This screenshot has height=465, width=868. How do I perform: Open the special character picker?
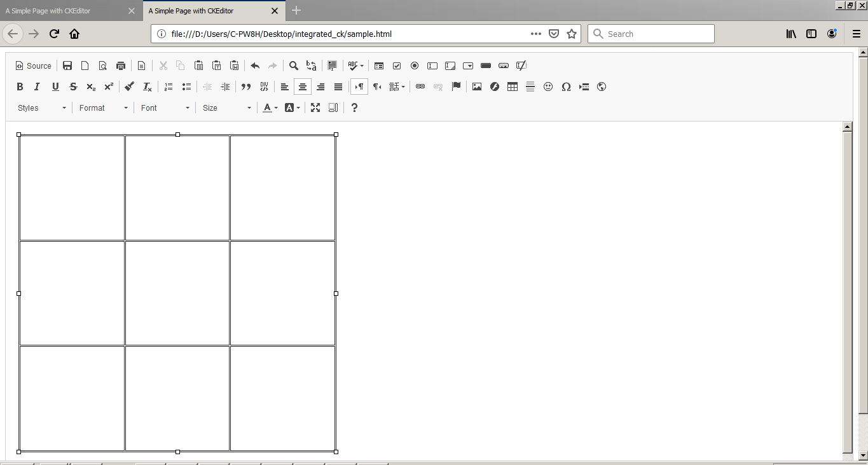coord(566,87)
